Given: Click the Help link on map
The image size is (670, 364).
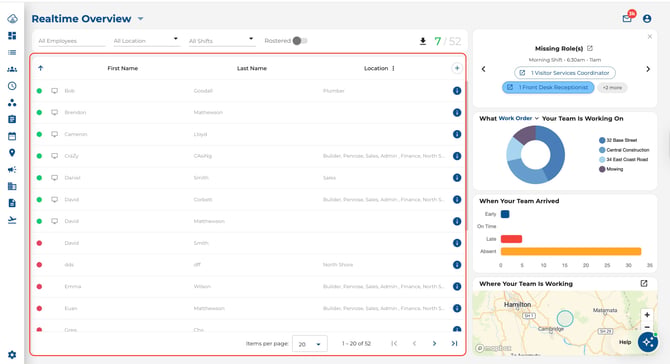Looking at the screenshot, I should 625,342.
